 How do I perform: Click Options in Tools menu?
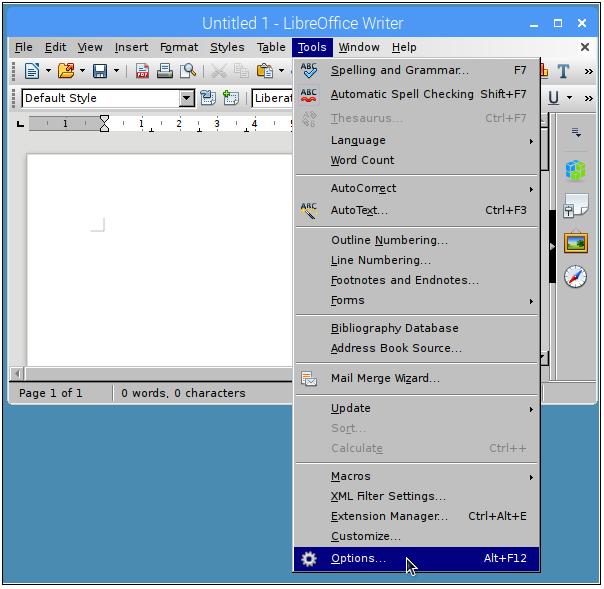click(416, 559)
